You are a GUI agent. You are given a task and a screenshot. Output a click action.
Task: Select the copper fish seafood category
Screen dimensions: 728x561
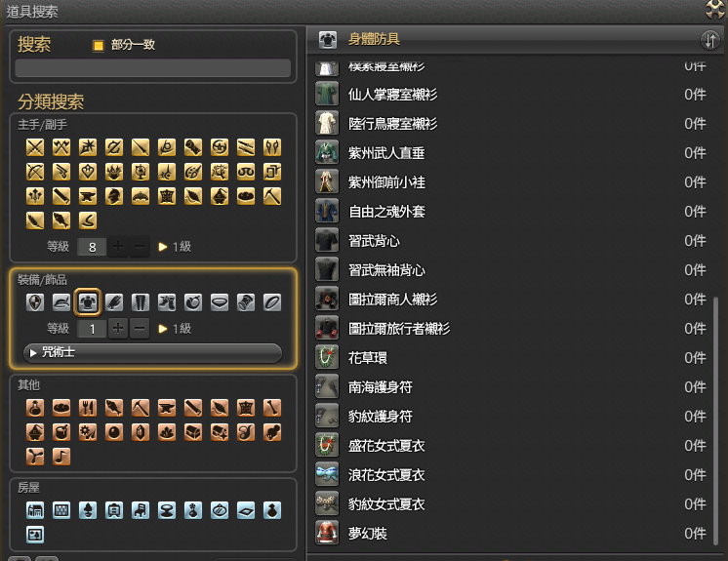[x=114, y=408]
